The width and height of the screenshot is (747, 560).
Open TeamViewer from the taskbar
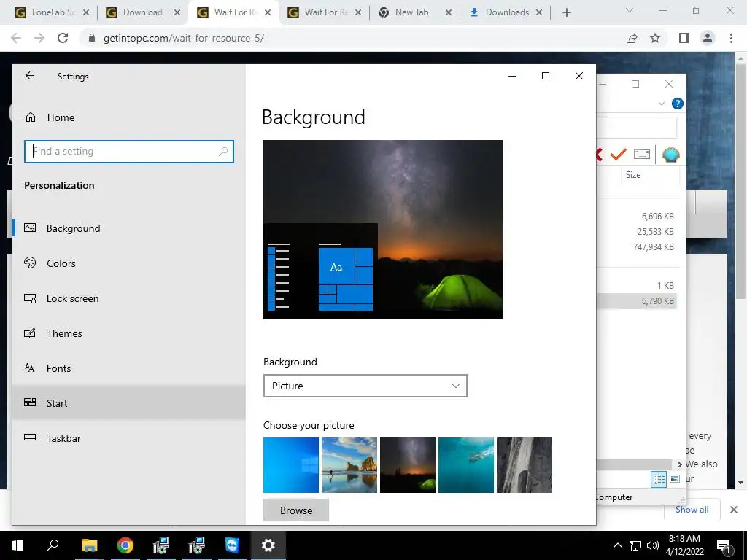click(x=232, y=545)
